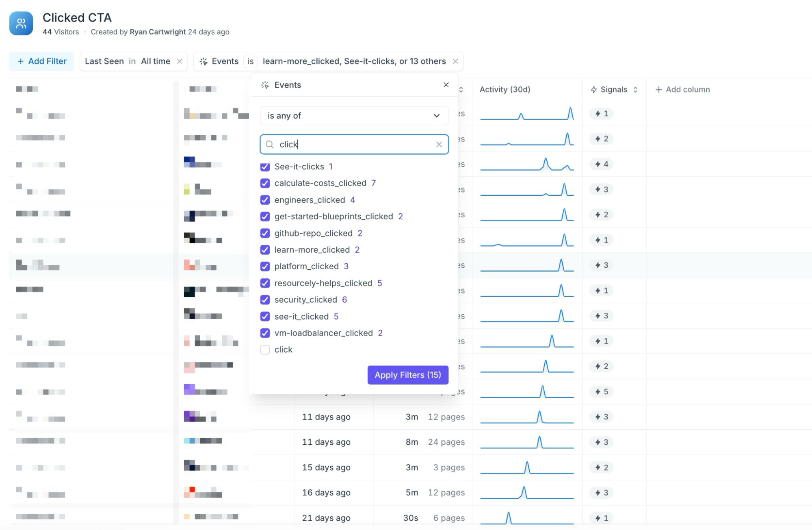This screenshot has height=530, width=812.
Task: Click Add Filter button
Action: tap(41, 61)
